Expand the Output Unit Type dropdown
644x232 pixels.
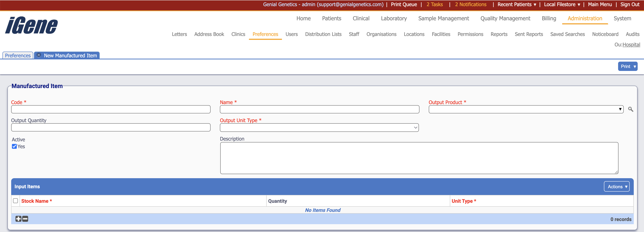[x=319, y=128]
